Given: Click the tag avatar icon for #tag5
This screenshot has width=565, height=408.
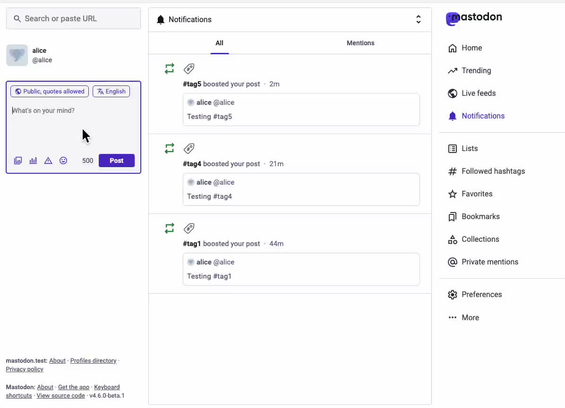Looking at the screenshot, I should [x=189, y=68].
